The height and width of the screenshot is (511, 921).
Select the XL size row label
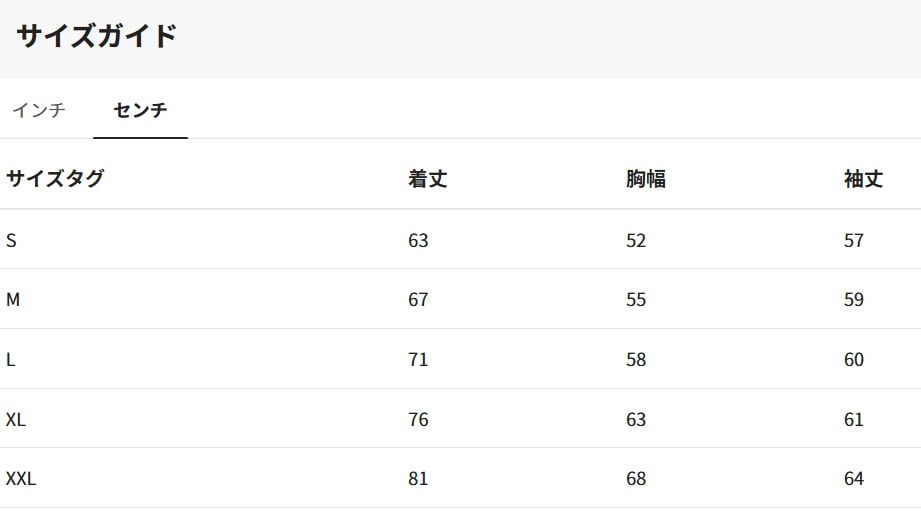16,420
